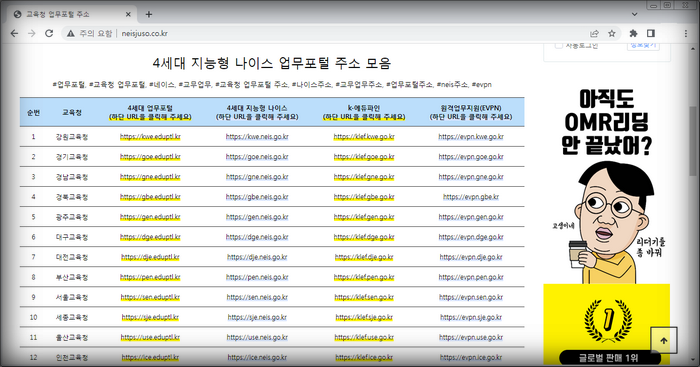The height and width of the screenshot is (367, 700).
Task: Open link https://goe.eduptl.kr
Action: (150, 157)
